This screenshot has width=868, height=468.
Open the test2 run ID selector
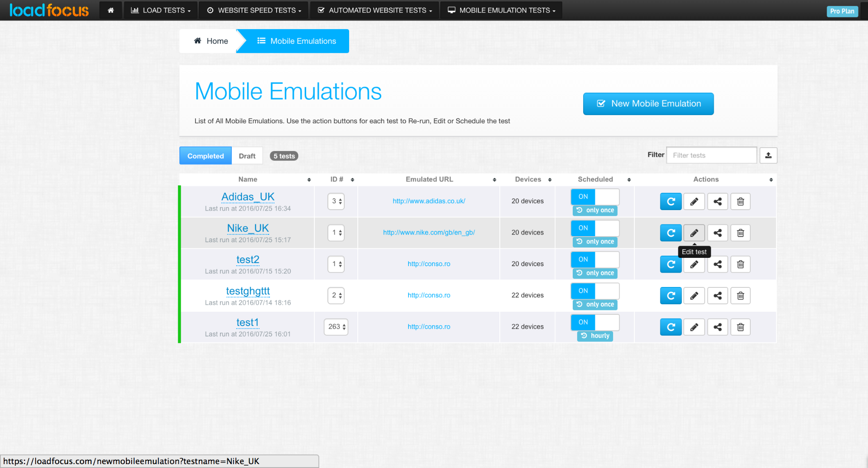[x=336, y=264]
